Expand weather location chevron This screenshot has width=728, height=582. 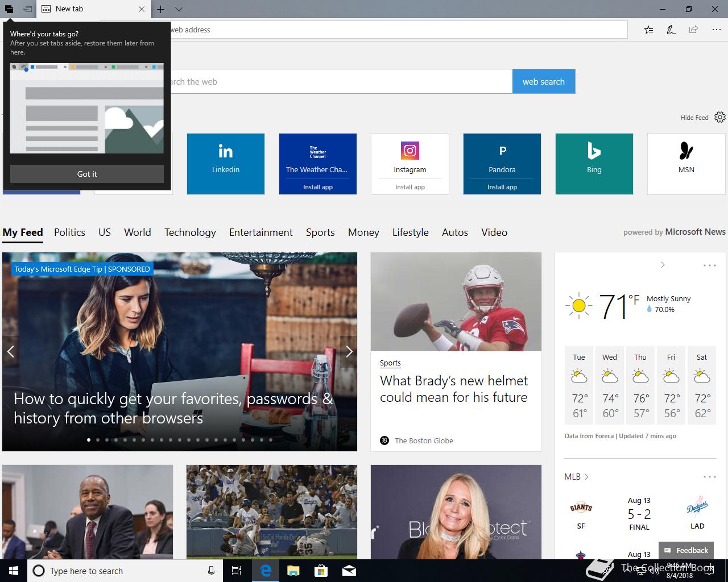pyautogui.click(x=663, y=265)
